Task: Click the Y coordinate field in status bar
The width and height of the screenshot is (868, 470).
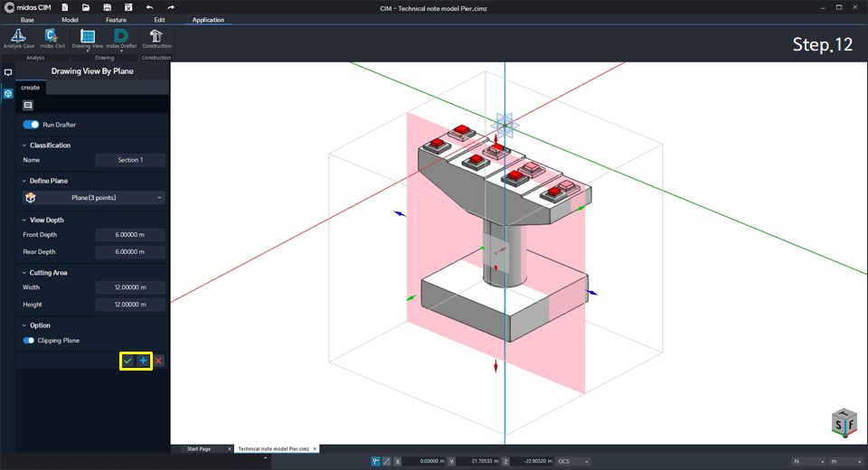Action: (x=478, y=461)
